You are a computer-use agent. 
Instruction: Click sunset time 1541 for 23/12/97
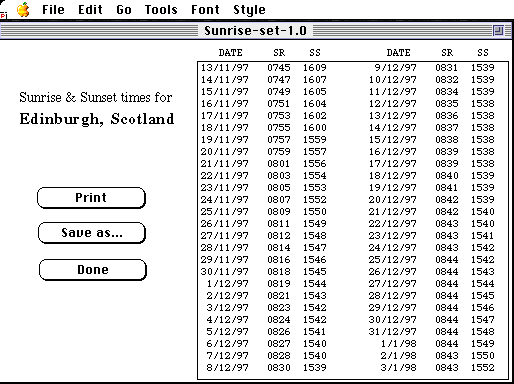click(x=482, y=236)
